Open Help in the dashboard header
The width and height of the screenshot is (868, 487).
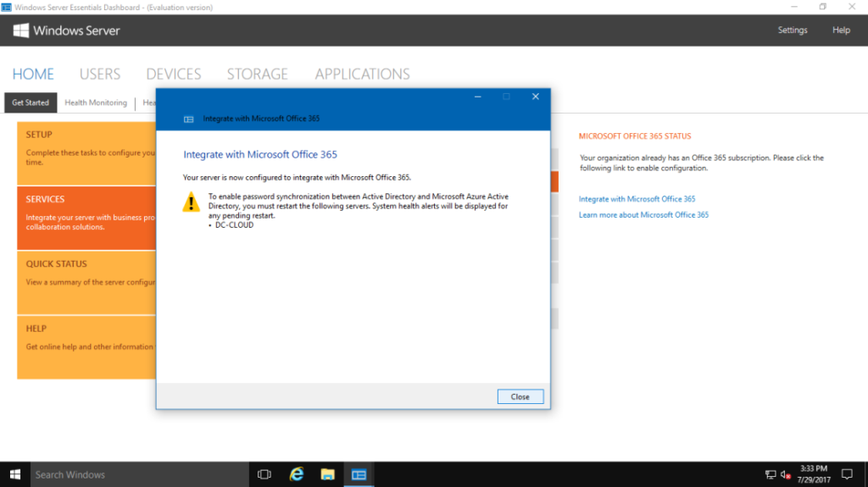click(841, 30)
